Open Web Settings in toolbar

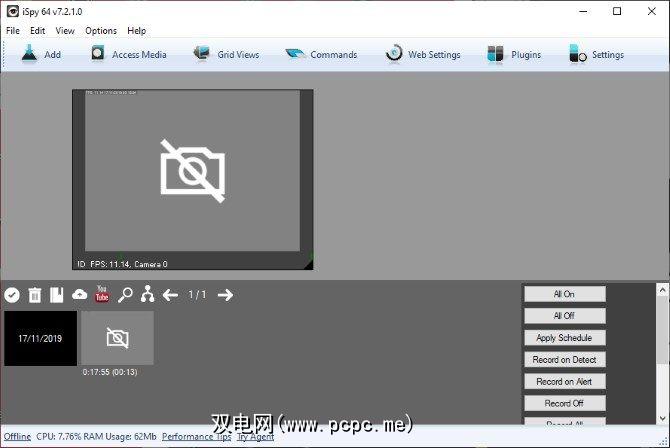click(423, 54)
